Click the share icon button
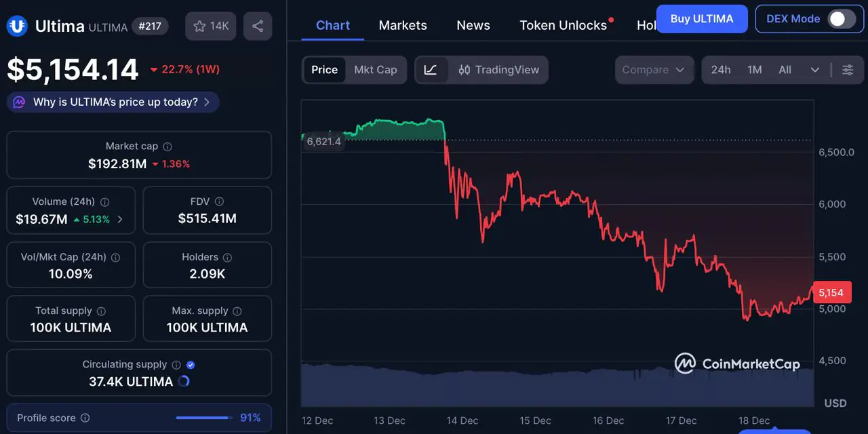The height and width of the screenshot is (434, 868). [258, 26]
